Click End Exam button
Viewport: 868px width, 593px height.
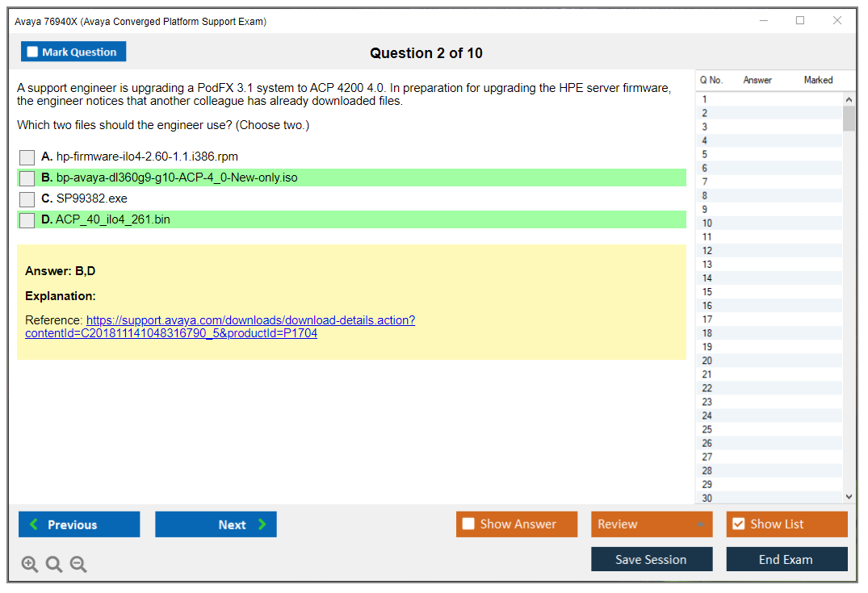(x=786, y=559)
